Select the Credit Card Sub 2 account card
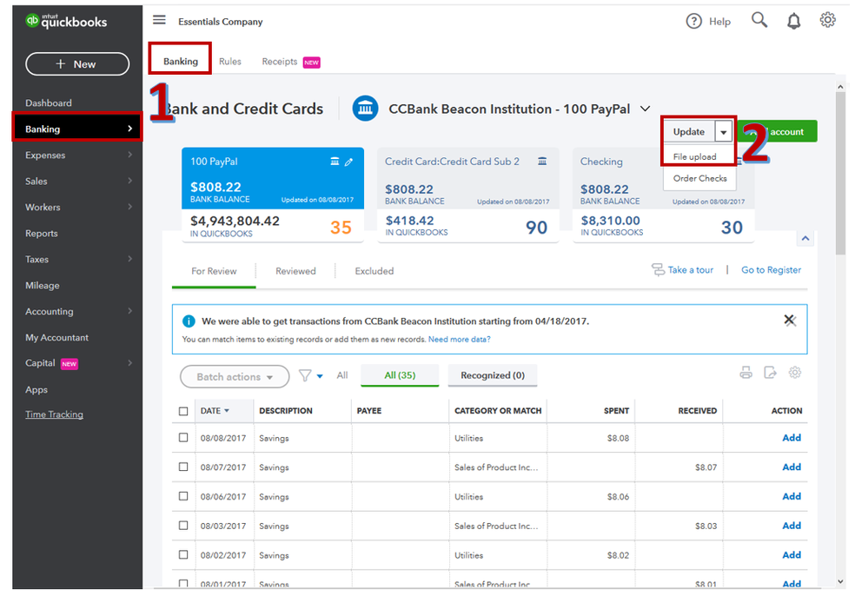Screen dimensions: 868x596 click(x=468, y=195)
